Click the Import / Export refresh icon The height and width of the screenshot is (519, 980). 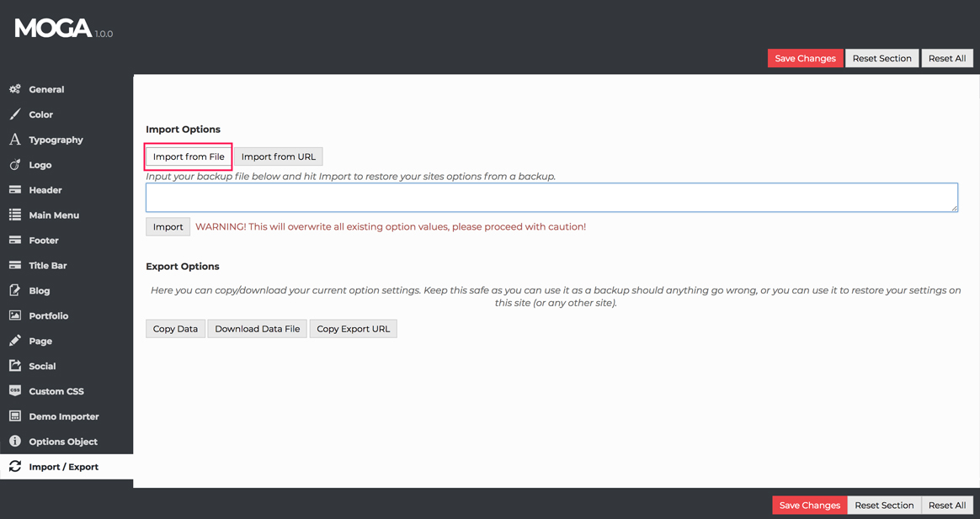tap(15, 467)
